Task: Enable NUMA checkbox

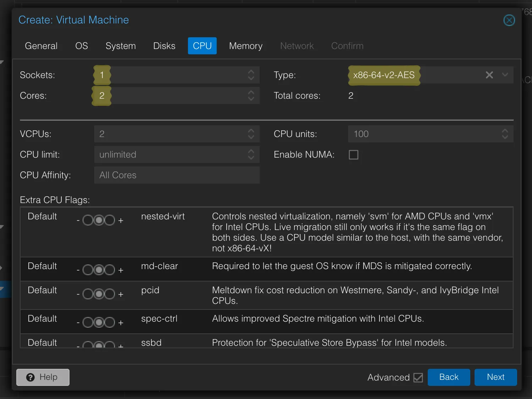Action: [x=354, y=155]
